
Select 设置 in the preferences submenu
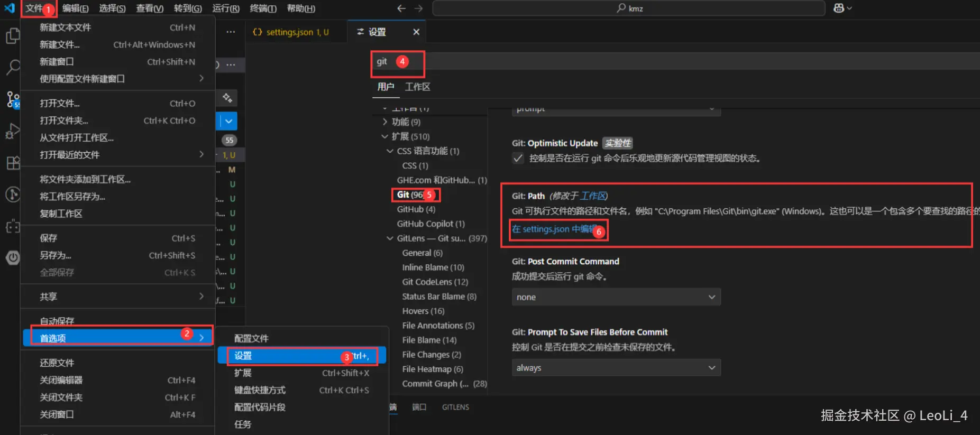[302, 356]
